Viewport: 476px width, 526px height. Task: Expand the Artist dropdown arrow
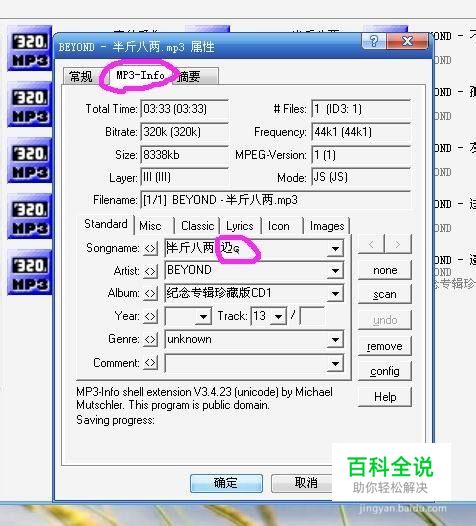click(x=335, y=271)
